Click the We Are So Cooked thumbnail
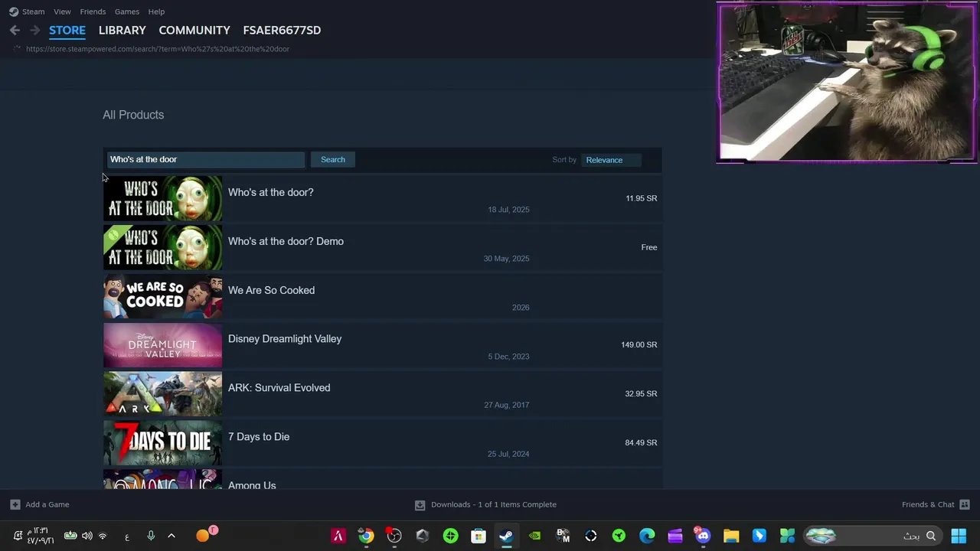This screenshot has height=551, width=980. pos(162,296)
